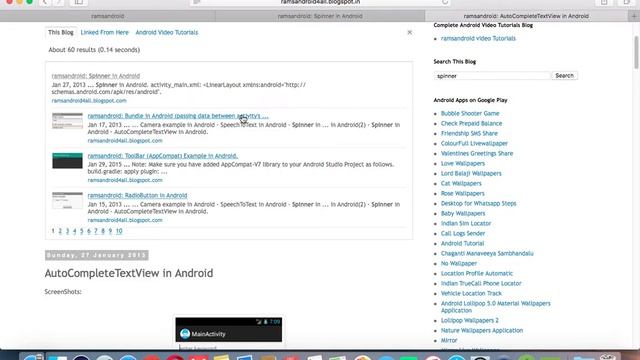
Task: Open Desktop for Whatsapp Steps link
Action: (478, 203)
